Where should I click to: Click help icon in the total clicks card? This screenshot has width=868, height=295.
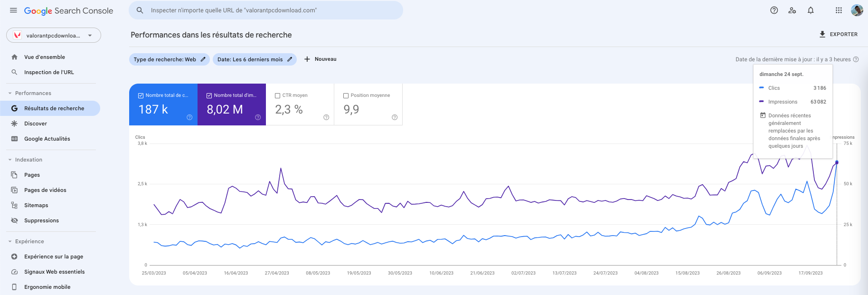(x=189, y=117)
